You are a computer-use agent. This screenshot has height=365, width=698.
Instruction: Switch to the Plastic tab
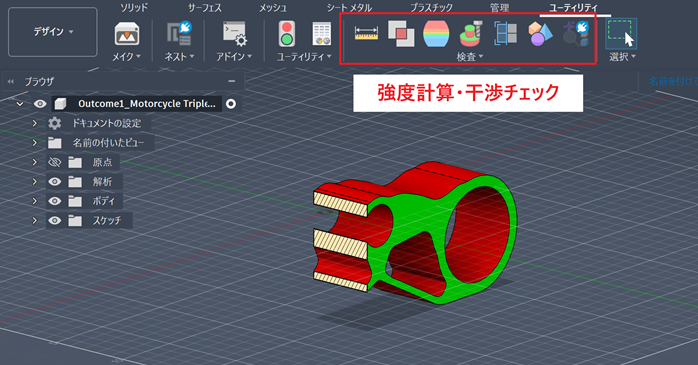431,8
